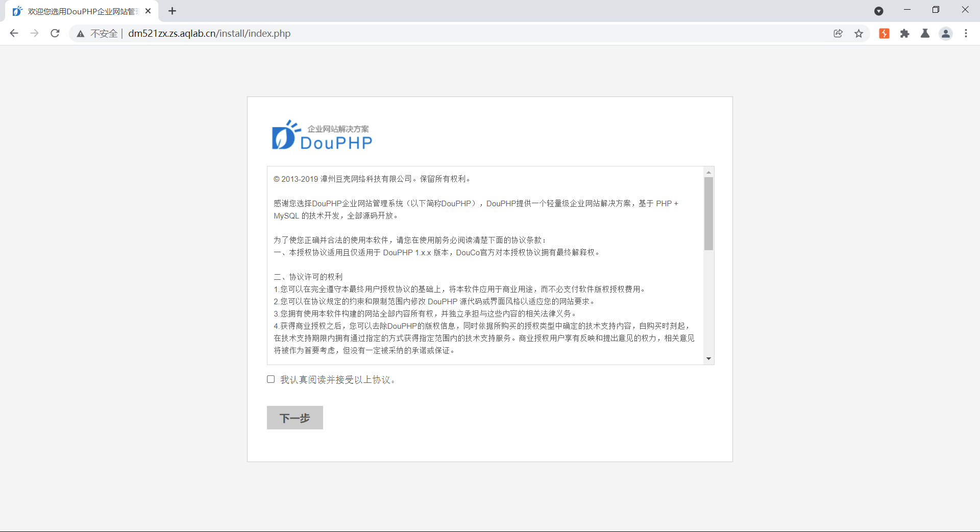Click the 下一步 next step button
The image size is (980, 532).
pos(295,418)
